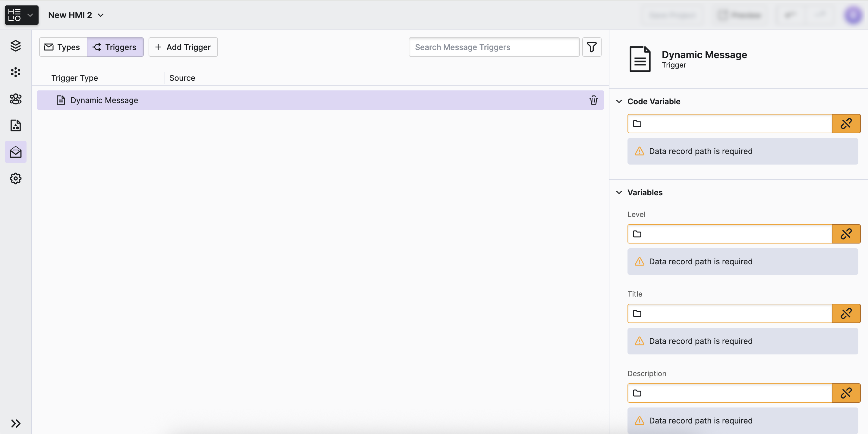Open the dotted grid sidebar icon
The image size is (868, 434).
click(15, 72)
